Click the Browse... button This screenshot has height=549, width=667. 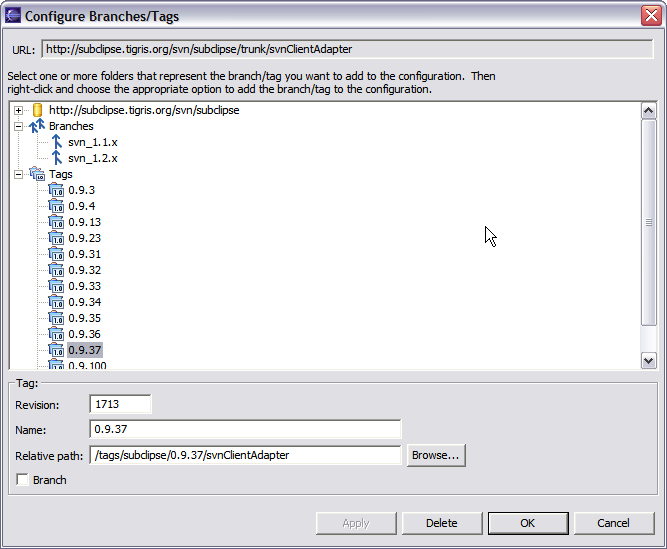click(x=436, y=455)
